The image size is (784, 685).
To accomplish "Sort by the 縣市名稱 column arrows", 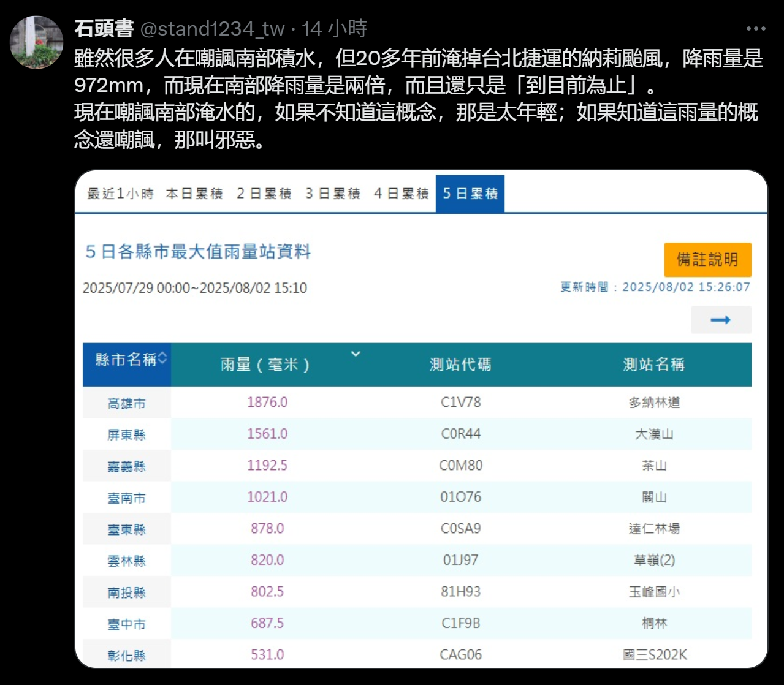I will (x=162, y=359).
